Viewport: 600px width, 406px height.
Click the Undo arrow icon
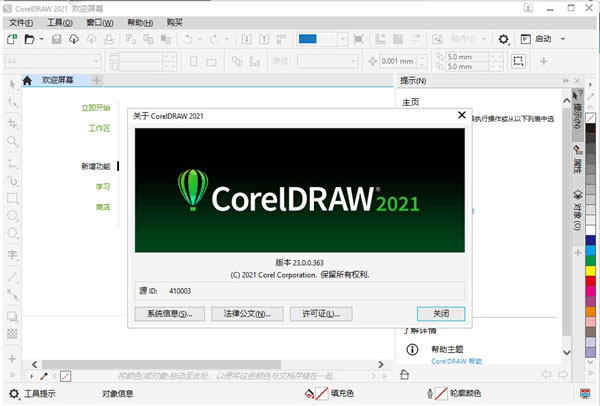coord(188,39)
